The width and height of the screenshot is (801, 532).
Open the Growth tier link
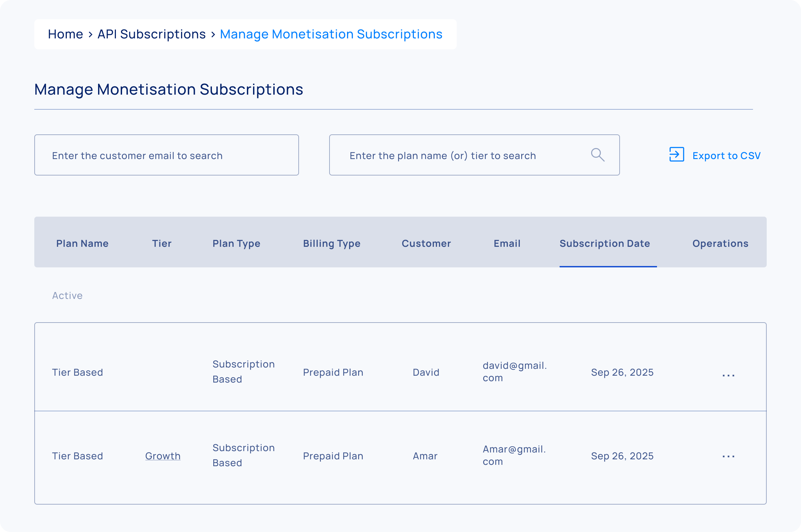pyautogui.click(x=163, y=456)
